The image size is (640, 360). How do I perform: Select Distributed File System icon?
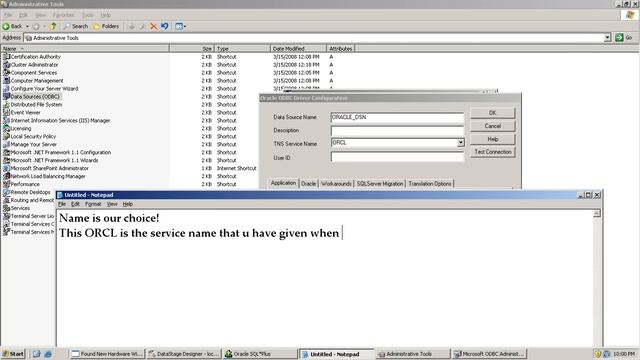6,104
